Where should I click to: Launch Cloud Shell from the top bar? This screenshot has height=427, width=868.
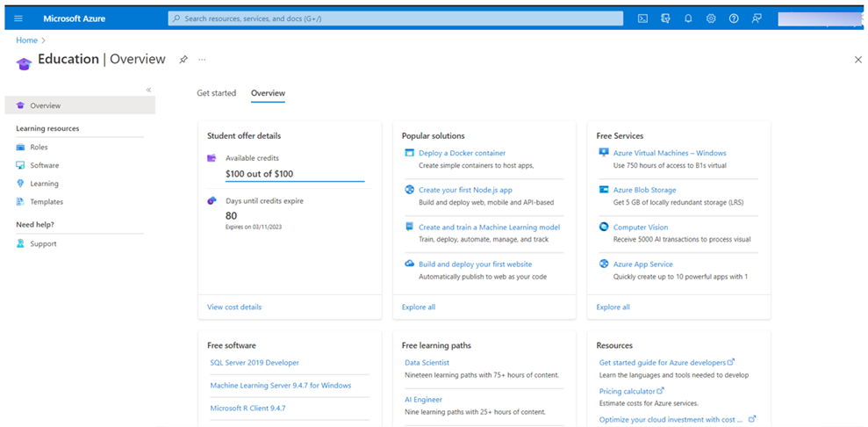coord(642,18)
